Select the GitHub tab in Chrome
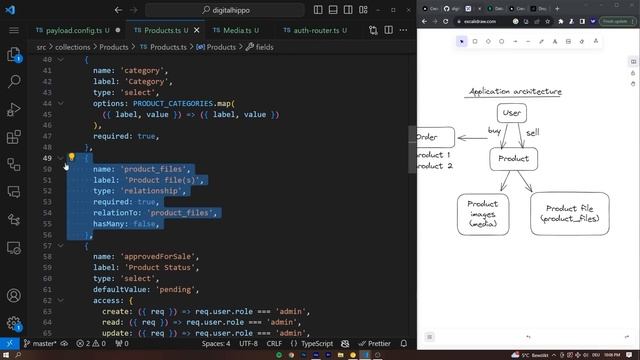 451,8
